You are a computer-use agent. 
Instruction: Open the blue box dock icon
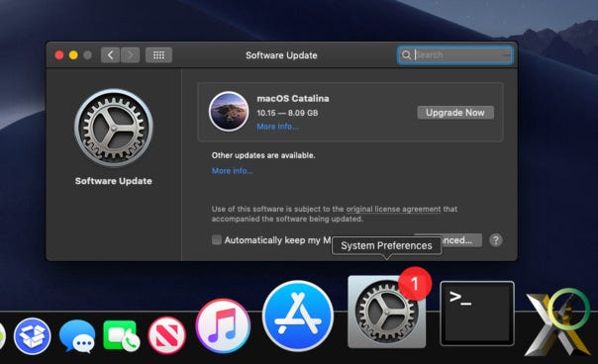(x=33, y=336)
